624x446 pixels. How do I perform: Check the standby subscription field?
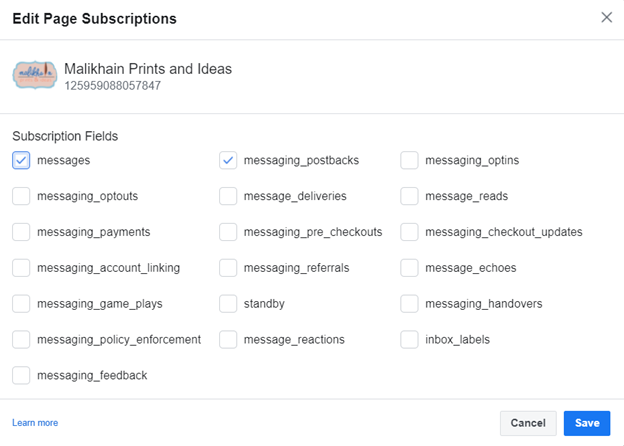[228, 304]
